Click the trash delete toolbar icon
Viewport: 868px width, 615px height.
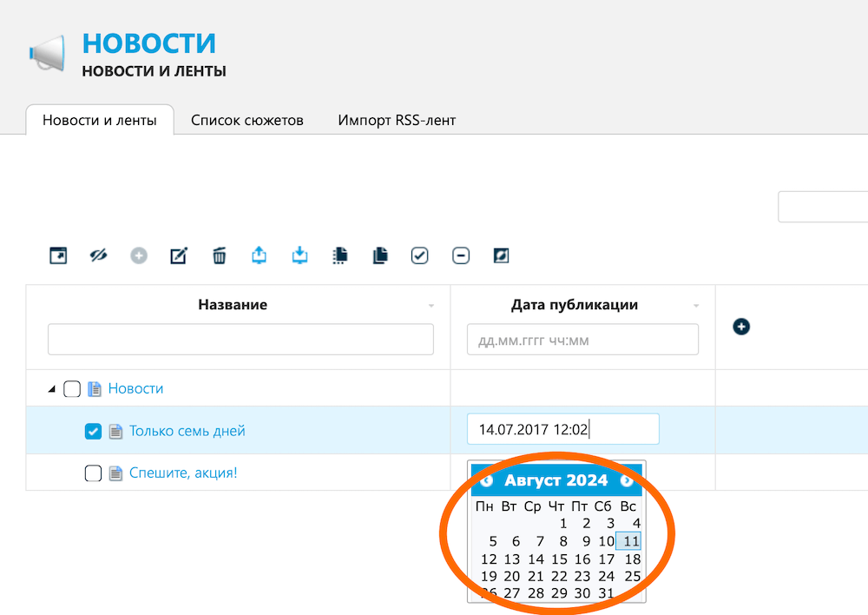(220, 255)
